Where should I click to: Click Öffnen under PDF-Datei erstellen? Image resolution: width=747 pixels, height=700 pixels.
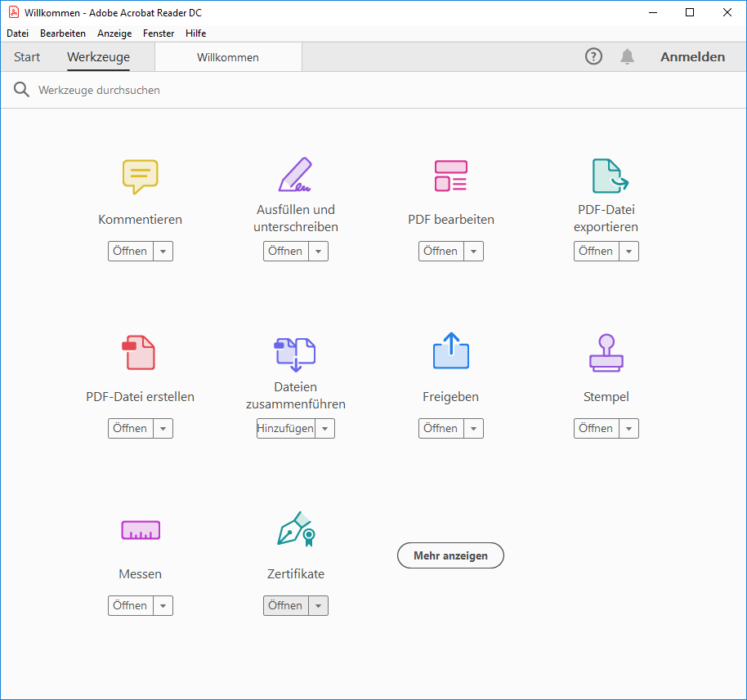(131, 428)
